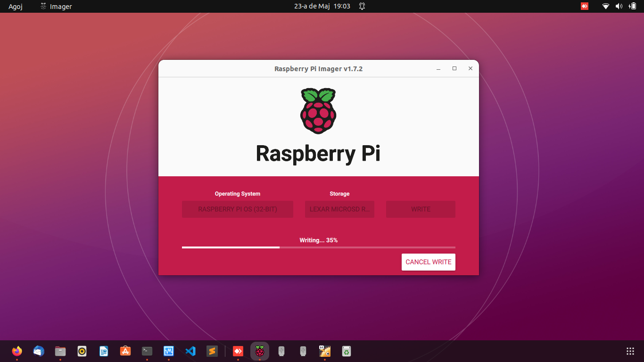Open Rhythmbox music player in dock
The width and height of the screenshot is (644, 362).
pos(82,351)
